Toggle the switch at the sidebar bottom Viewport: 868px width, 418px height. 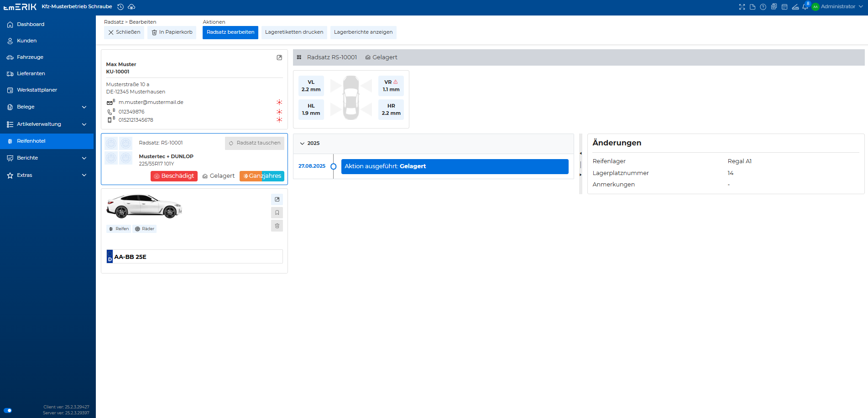pyautogui.click(x=8, y=410)
